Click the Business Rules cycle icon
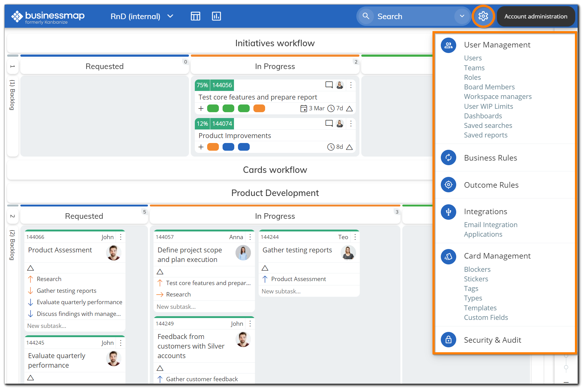586x392 pixels. pyautogui.click(x=449, y=157)
